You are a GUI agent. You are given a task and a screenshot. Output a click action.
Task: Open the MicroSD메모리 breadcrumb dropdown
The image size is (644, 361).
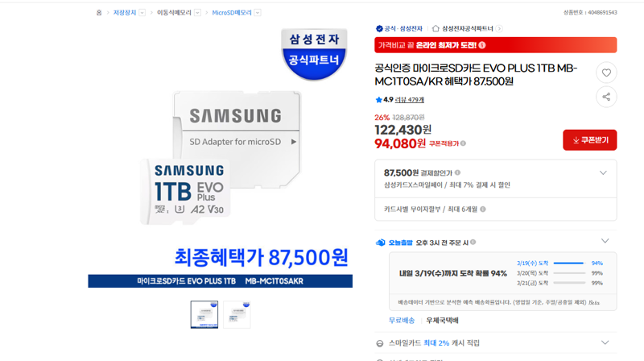(258, 13)
